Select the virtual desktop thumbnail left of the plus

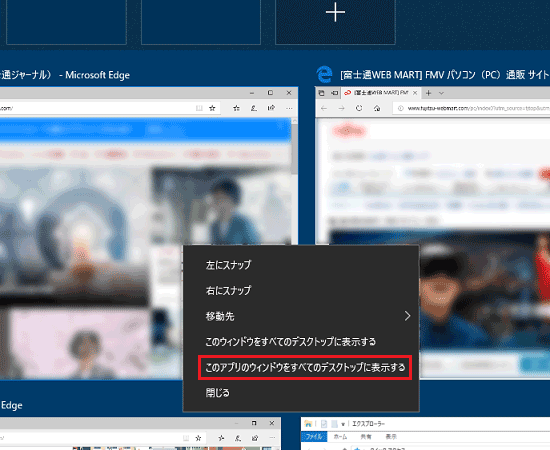201,22
